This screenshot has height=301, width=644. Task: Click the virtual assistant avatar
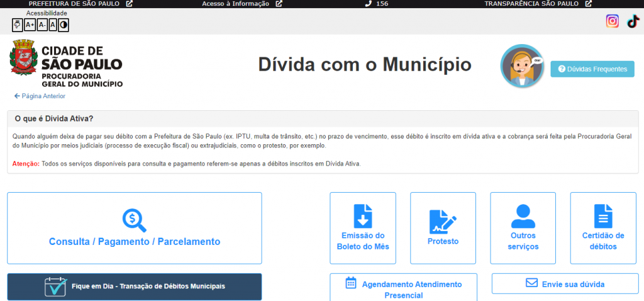522,66
